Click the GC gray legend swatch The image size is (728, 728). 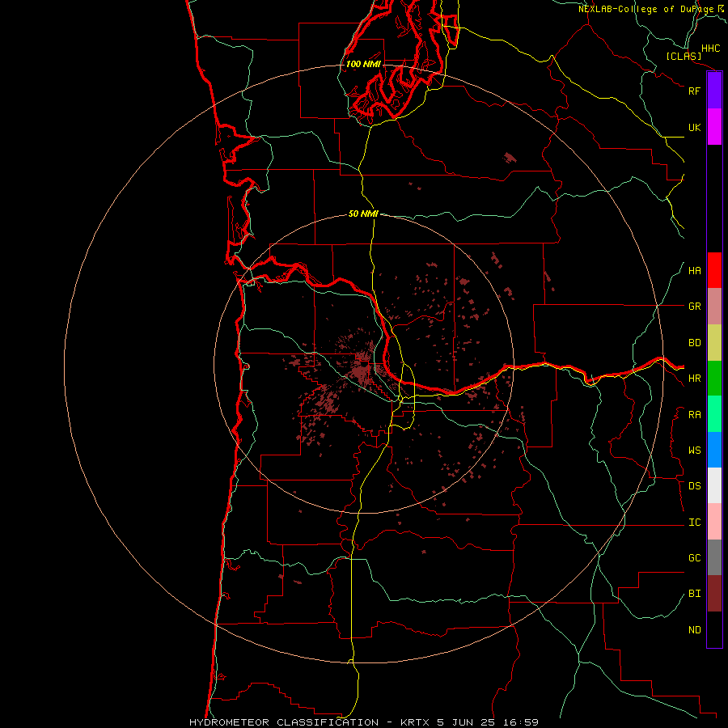point(714,557)
